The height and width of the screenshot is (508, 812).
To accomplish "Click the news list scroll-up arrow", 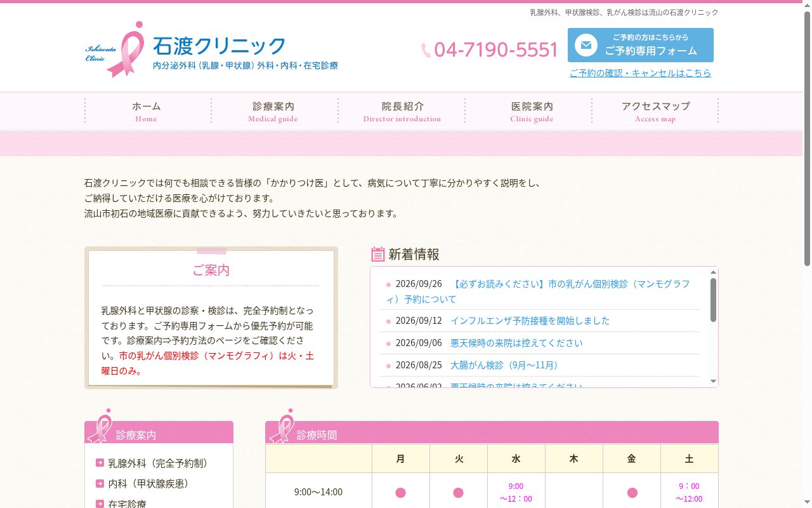I will click(x=713, y=272).
